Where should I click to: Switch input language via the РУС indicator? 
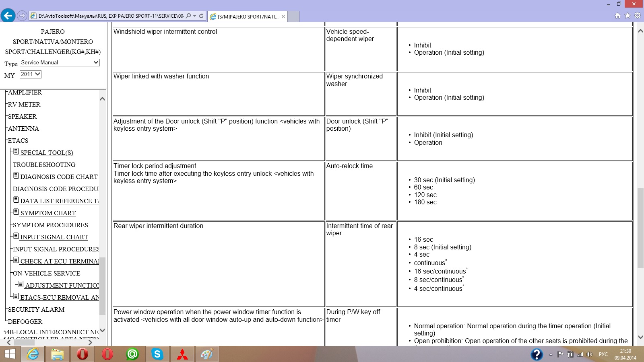[603, 354]
